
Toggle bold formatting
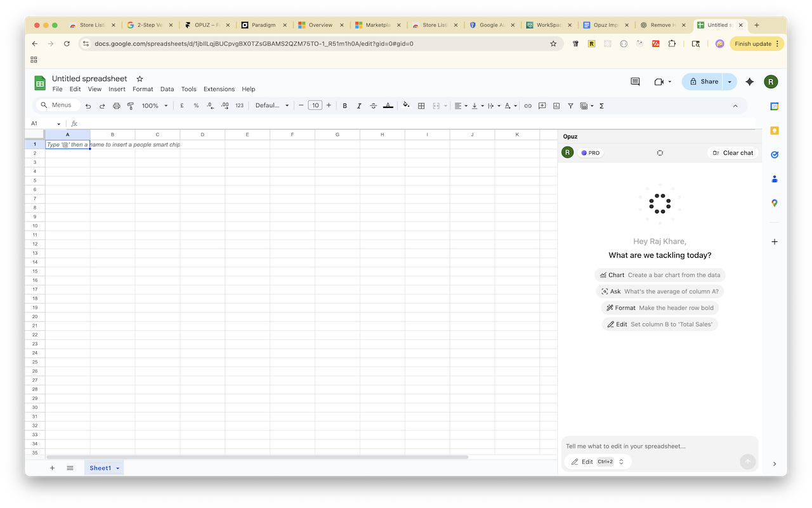coord(344,106)
